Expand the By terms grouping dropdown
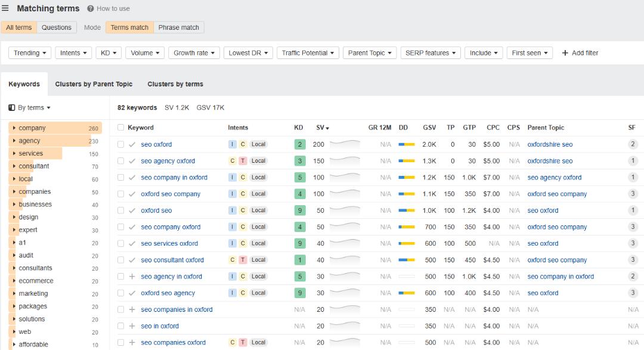The image size is (644, 350). pyautogui.click(x=30, y=108)
